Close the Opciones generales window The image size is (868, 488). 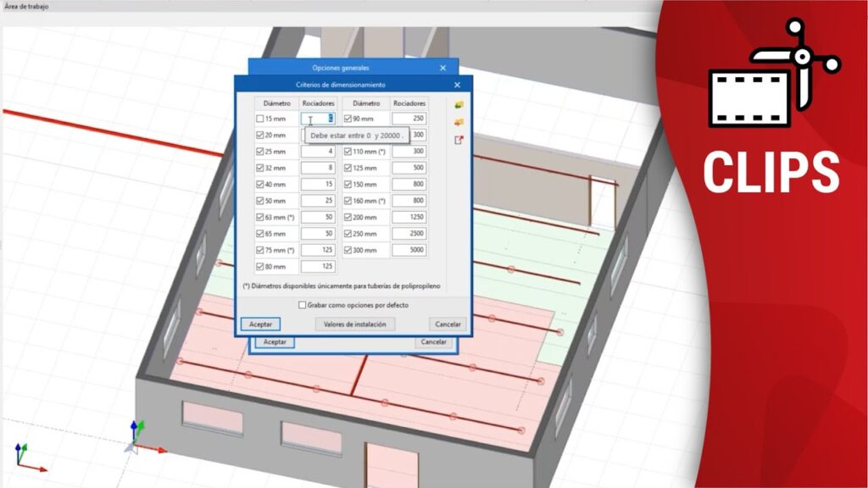442,68
